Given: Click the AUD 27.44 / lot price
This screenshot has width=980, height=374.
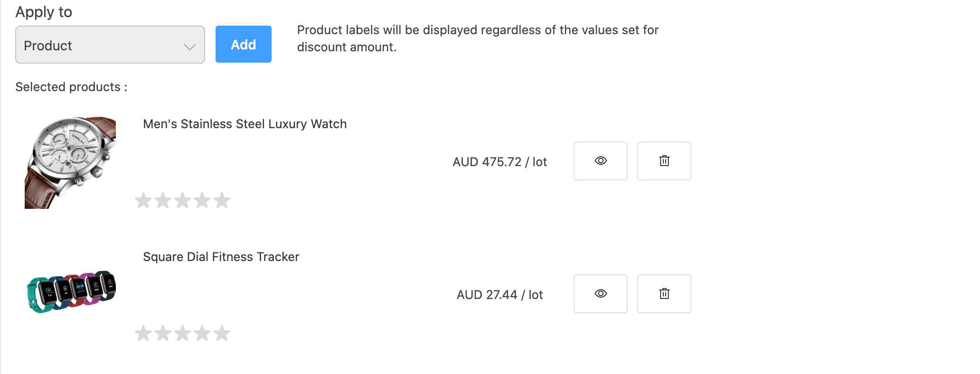Looking at the screenshot, I should click(499, 295).
